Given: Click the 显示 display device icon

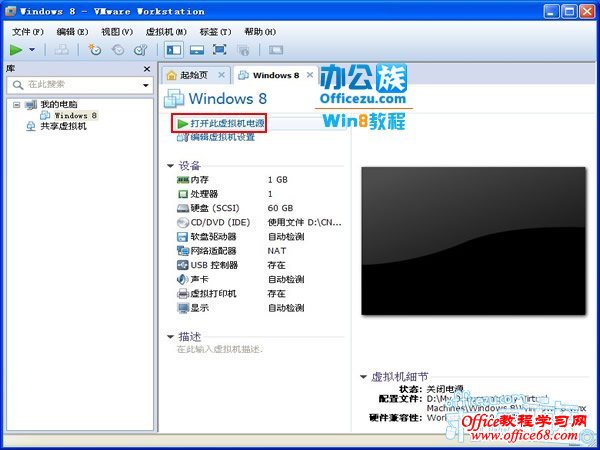Looking at the screenshot, I should coord(183,308).
